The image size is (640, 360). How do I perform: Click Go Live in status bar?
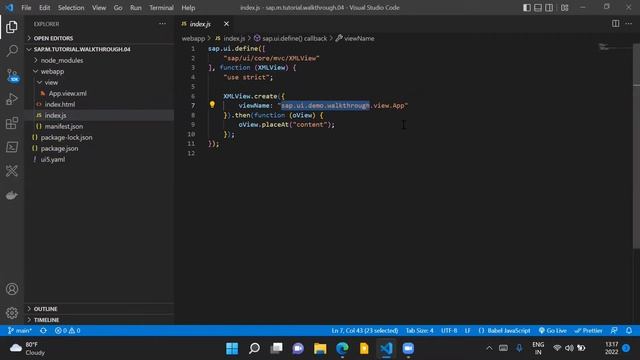[552, 330]
